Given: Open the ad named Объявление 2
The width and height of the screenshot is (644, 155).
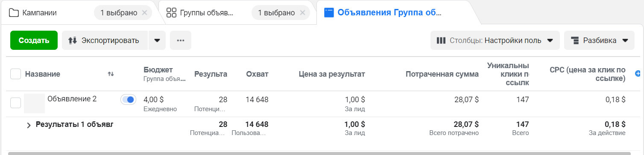Looking at the screenshot, I should [72, 99].
